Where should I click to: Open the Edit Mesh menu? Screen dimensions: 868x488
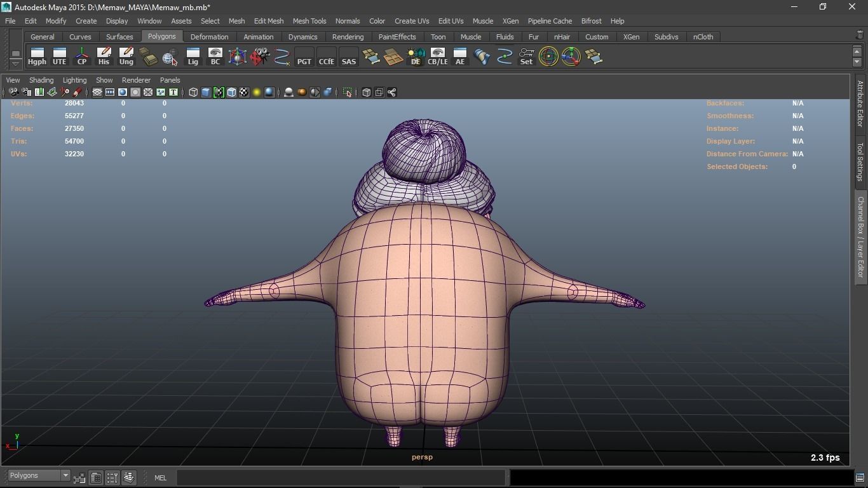point(269,21)
